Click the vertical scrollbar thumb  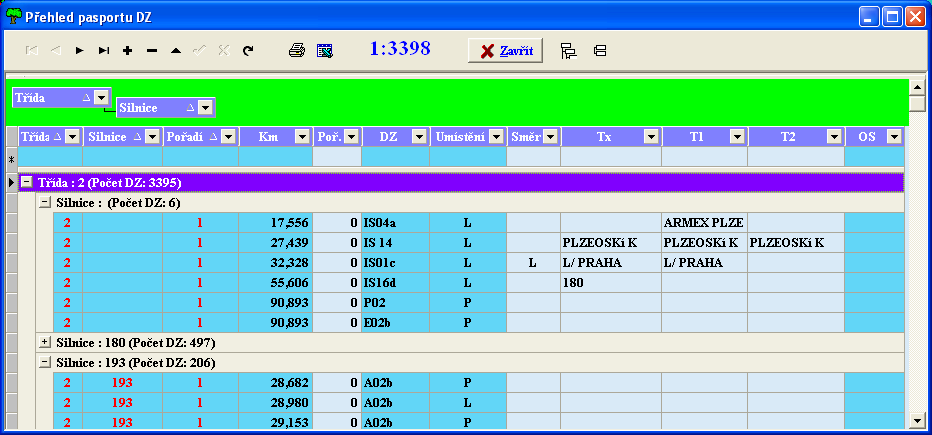pyautogui.click(x=917, y=104)
